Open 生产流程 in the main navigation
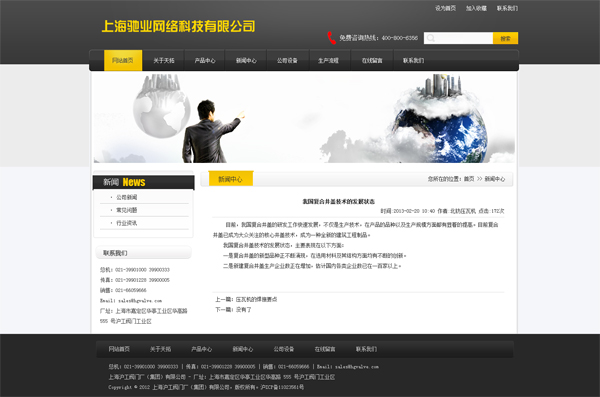600x397 pixels. coord(328,60)
